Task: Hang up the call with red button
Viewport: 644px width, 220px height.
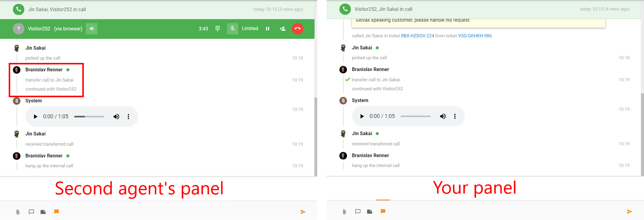Action: pos(297,29)
